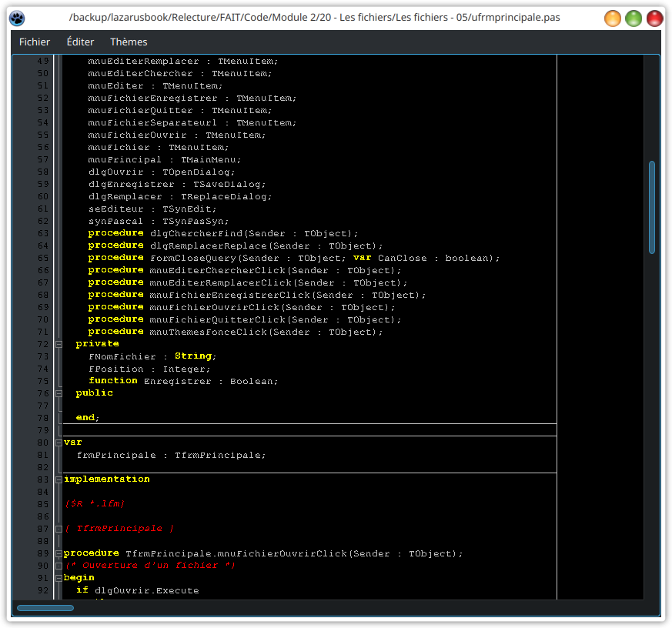Viewport: 672px width, 628px height.
Task: Collapse the private section fold marker
Action: 59,344
